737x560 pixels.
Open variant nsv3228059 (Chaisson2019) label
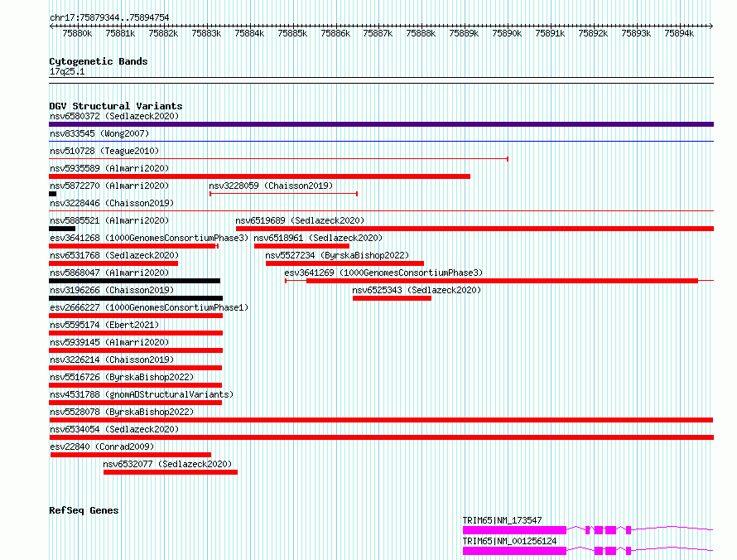[271, 186]
